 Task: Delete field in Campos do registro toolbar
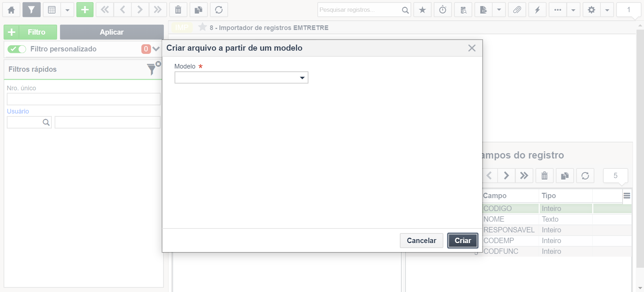pos(544,176)
